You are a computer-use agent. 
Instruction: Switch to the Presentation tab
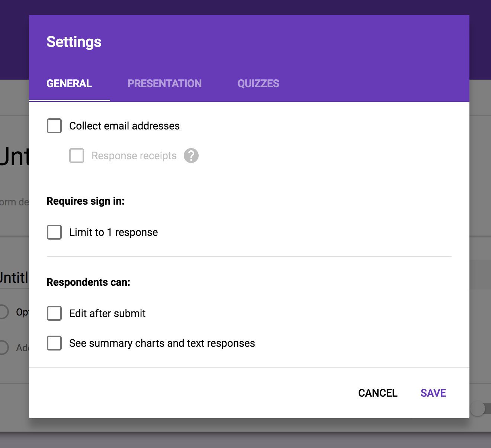click(x=164, y=83)
